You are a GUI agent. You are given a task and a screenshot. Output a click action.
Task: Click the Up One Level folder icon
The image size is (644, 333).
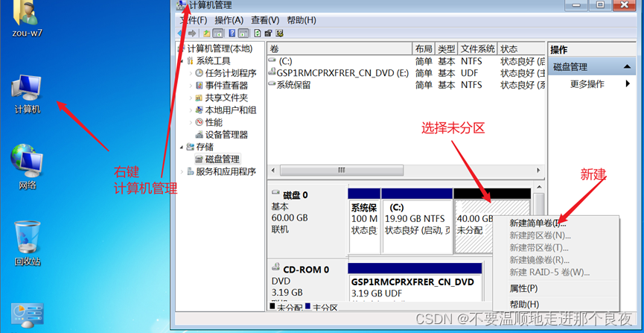tap(206, 34)
